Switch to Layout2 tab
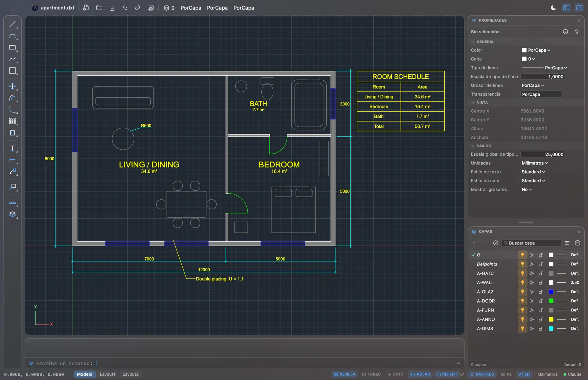Viewport: 588px width, 380px height. [x=131, y=374]
